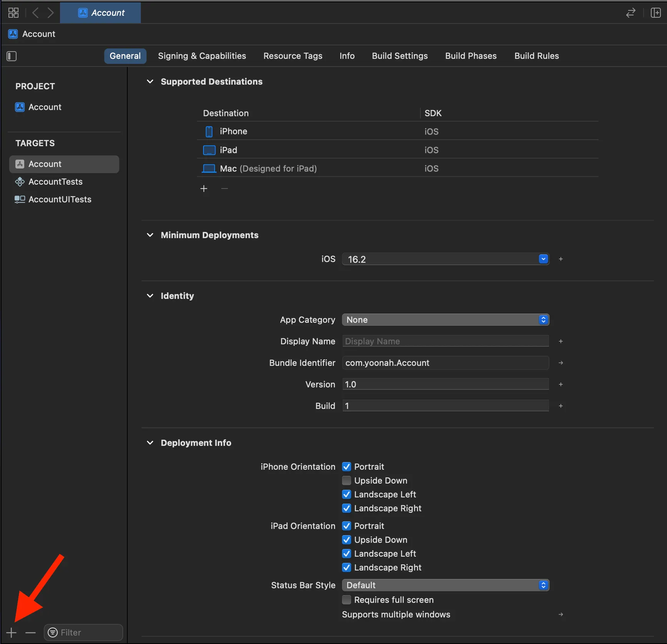This screenshot has width=667, height=644.
Task: Click the minus icon beside Filter
Action: 30,632
